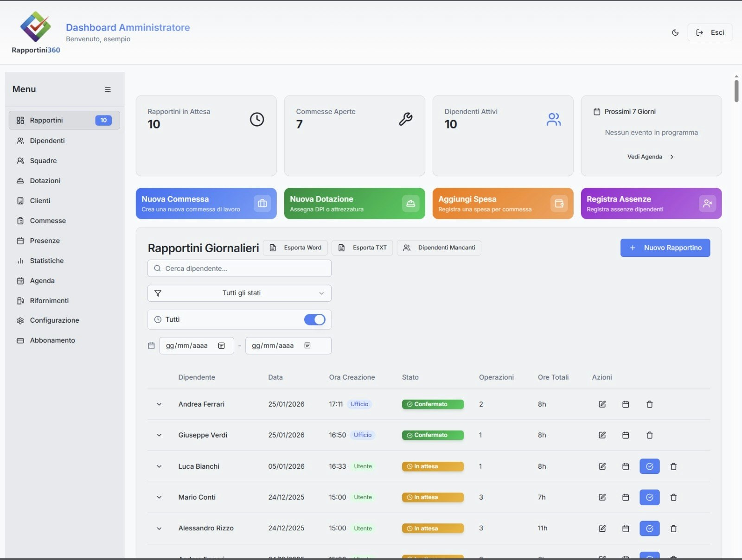Click the Esci logout button
The height and width of the screenshot is (560, 742).
pos(710,32)
